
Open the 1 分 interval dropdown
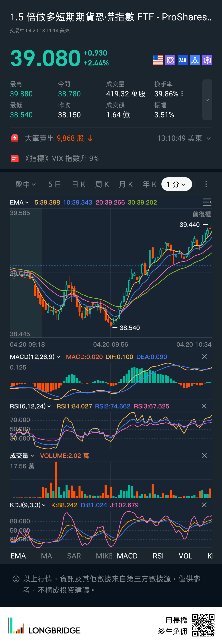pos(177,184)
